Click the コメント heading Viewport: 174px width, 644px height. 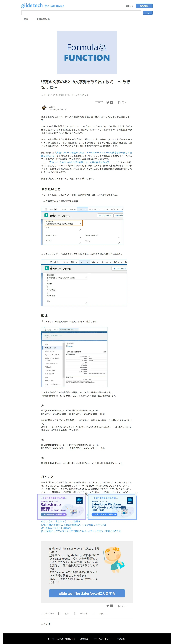(x=46, y=624)
